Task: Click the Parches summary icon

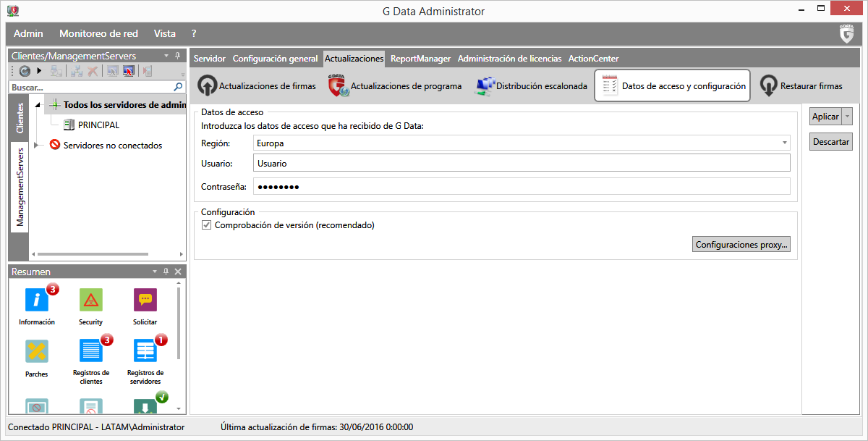Action: (x=37, y=352)
